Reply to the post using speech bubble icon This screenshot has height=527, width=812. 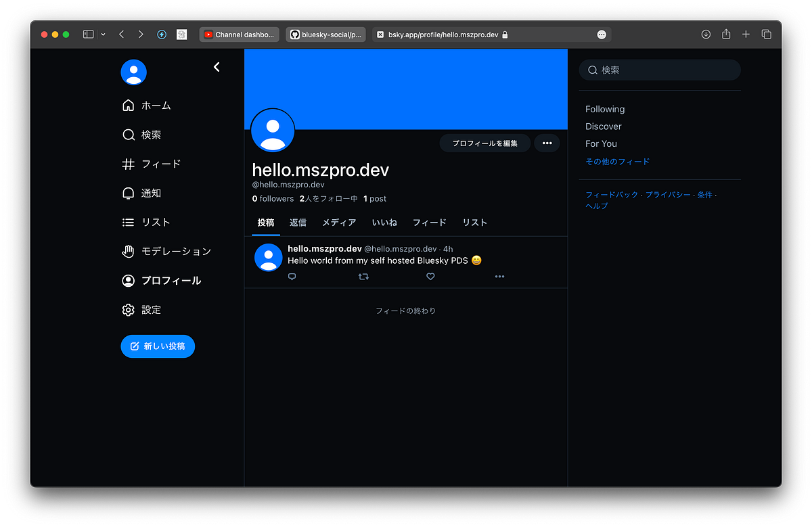[x=292, y=277]
